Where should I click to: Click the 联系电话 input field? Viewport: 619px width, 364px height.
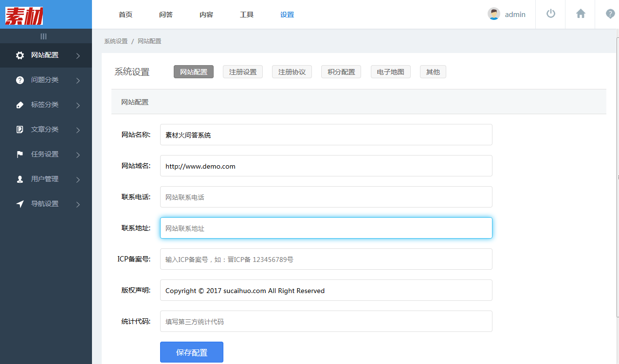pos(326,197)
